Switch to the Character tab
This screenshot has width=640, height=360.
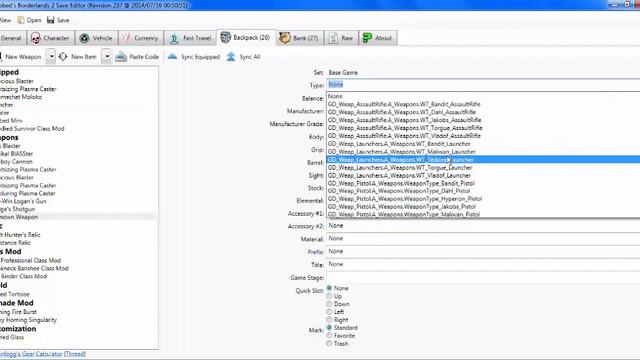tap(51, 38)
